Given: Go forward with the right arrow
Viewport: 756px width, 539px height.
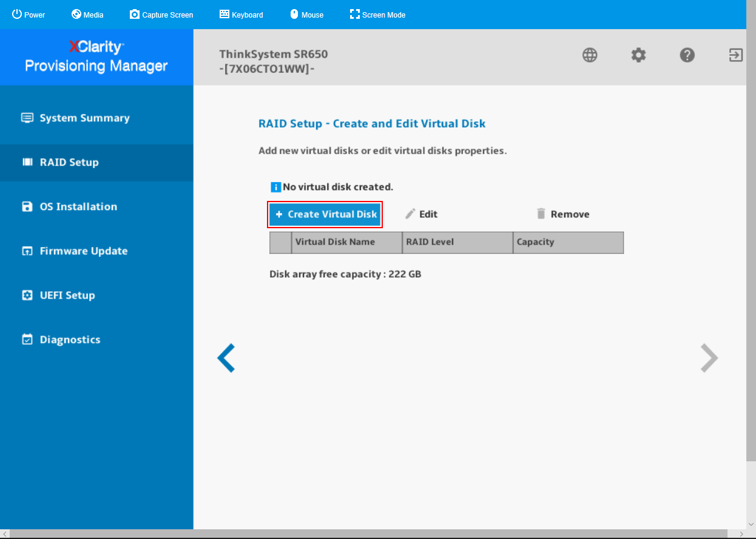Looking at the screenshot, I should coord(709,358).
